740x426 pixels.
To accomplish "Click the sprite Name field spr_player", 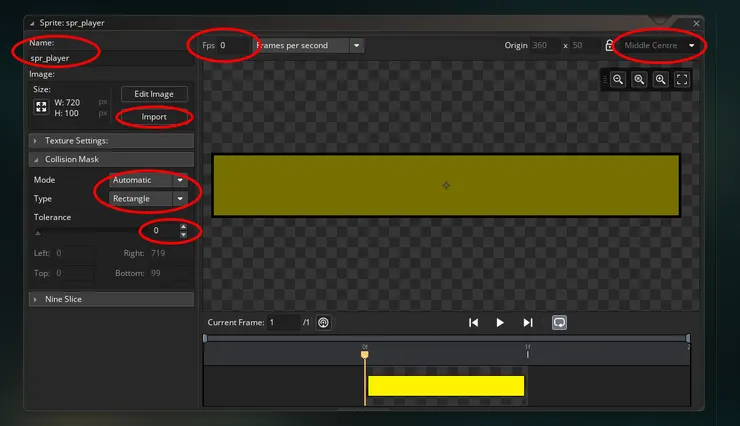I will click(x=110, y=58).
